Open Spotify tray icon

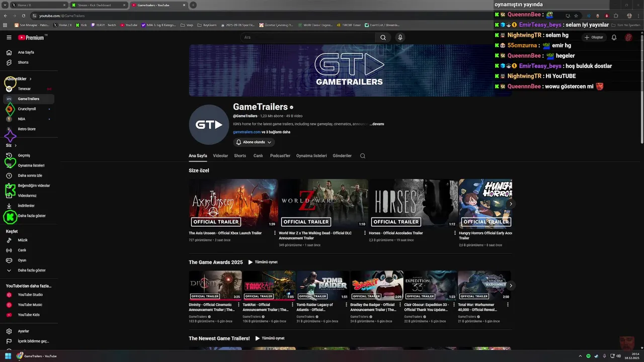pos(588,356)
